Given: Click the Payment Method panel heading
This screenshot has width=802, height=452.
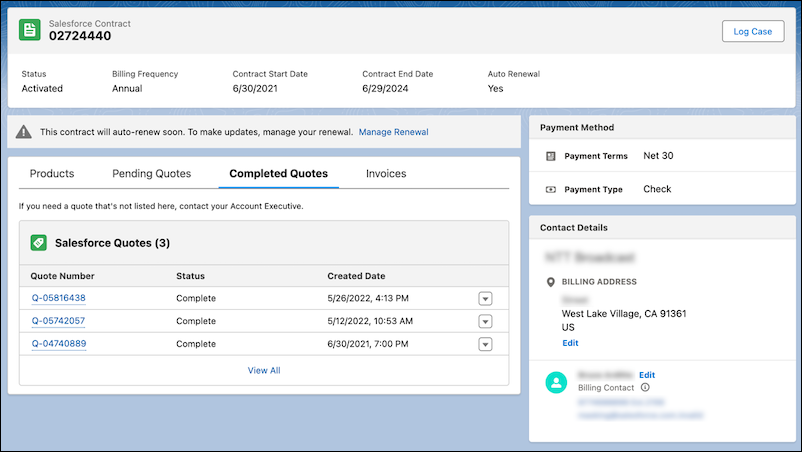Looking at the screenshot, I should point(577,128).
